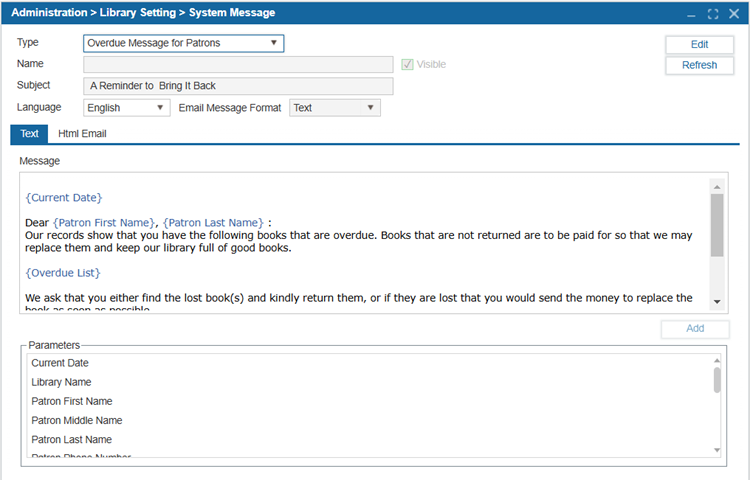Maximize the System Message panel

point(712,14)
